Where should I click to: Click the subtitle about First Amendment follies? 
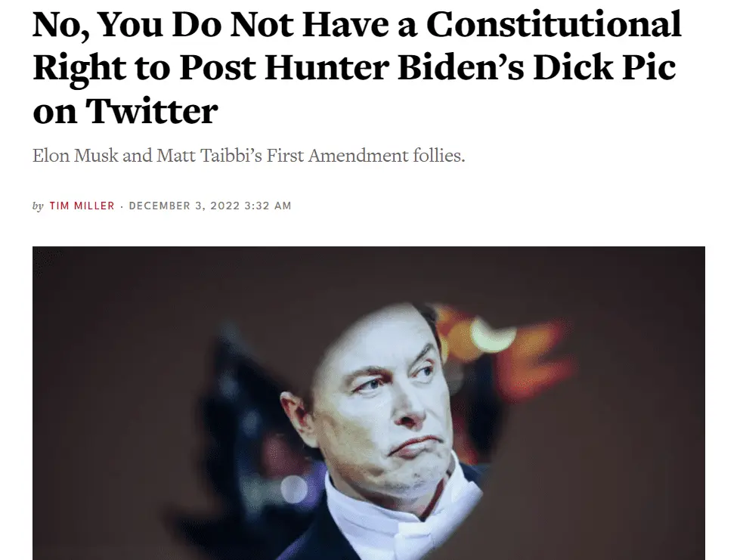point(249,155)
